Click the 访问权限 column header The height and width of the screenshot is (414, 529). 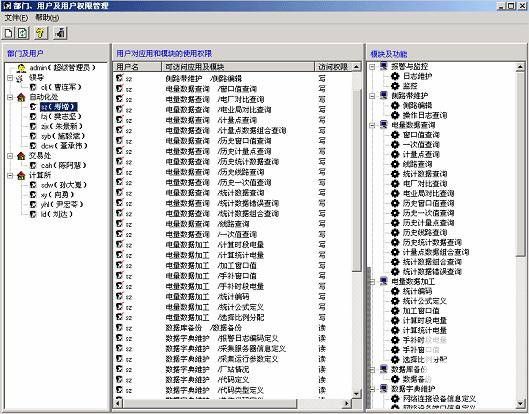(334, 67)
